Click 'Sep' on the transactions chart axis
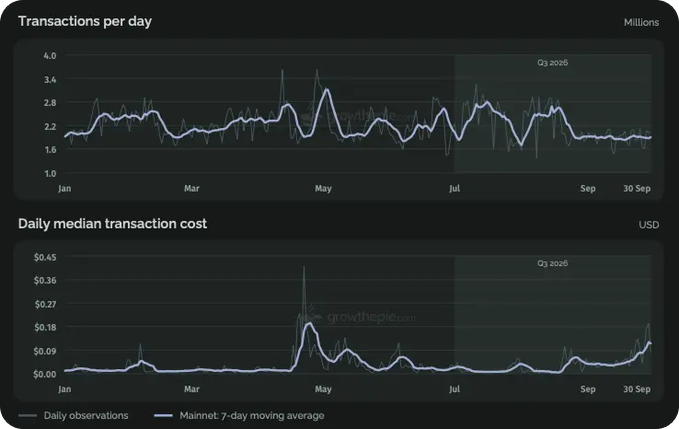This screenshot has height=429, width=679. coord(588,188)
